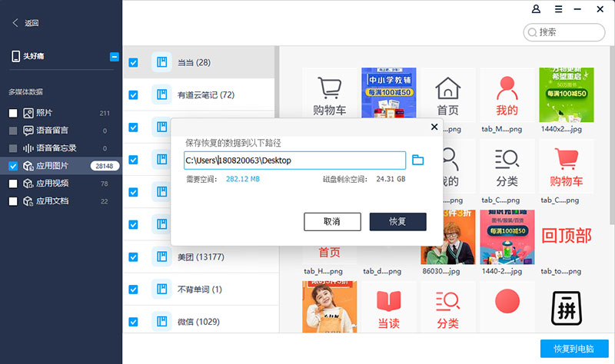
Task: Select the 1440-2 jpg promo thumbnail
Action: coord(507,237)
